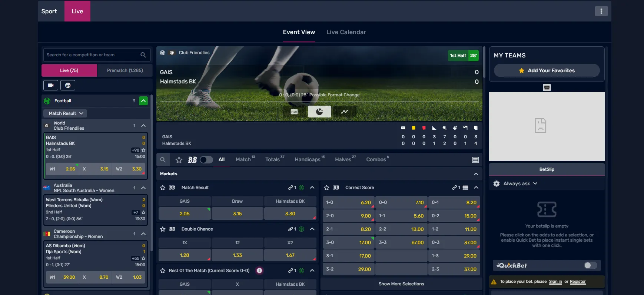Viewport: 644px width, 295px height.
Task: Open market search magnifier icon
Action: tap(163, 160)
